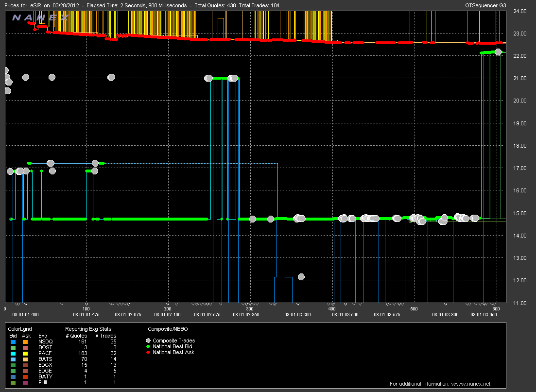Select the BATS exchange label in legend

(x=45, y=359)
